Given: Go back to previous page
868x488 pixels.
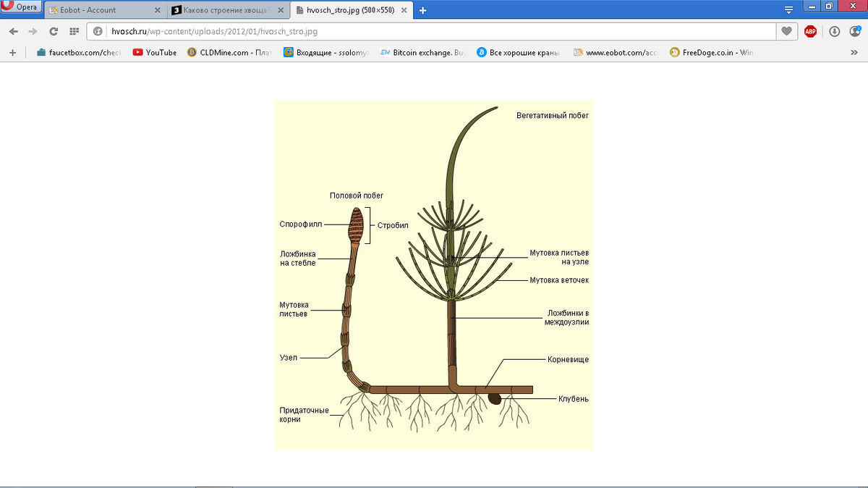Looking at the screenshot, I should click(13, 31).
